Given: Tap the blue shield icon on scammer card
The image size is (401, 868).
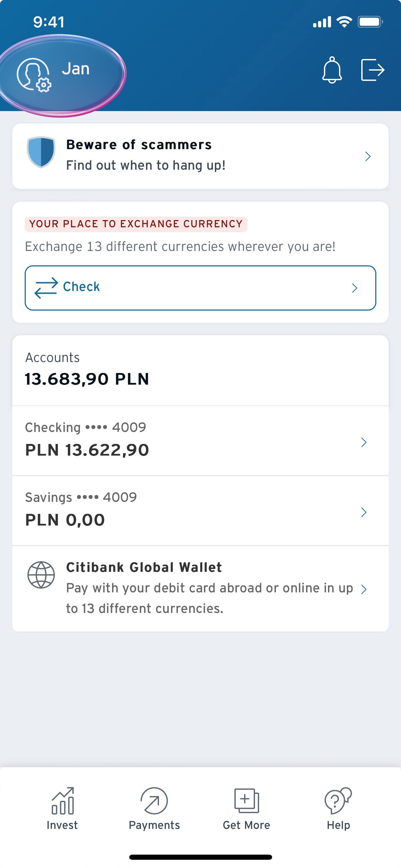Looking at the screenshot, I should 41,152.
